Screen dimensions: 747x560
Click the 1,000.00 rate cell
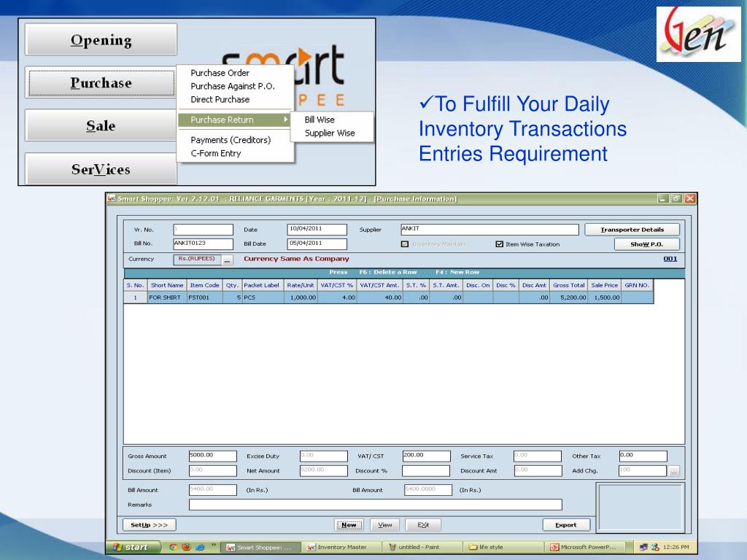pos(301,297)
